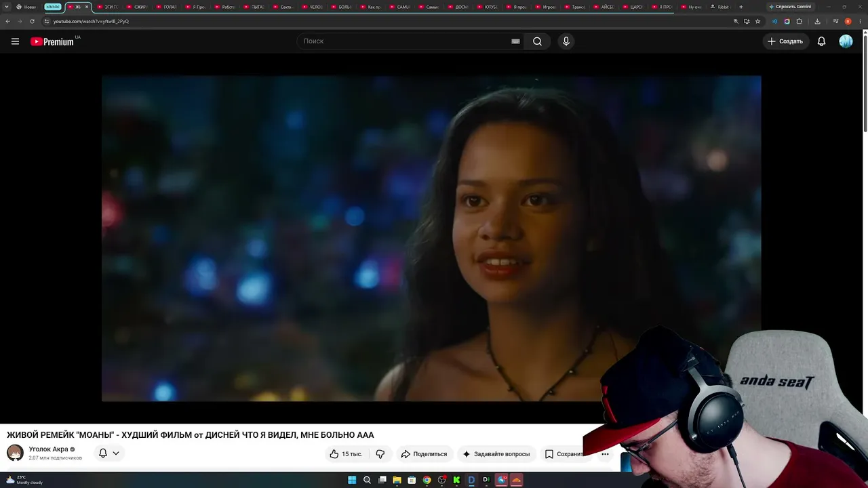This screenshot has width=868, height=488.
Task: Like the video with 15 тыс. likes
Action: 346,454
